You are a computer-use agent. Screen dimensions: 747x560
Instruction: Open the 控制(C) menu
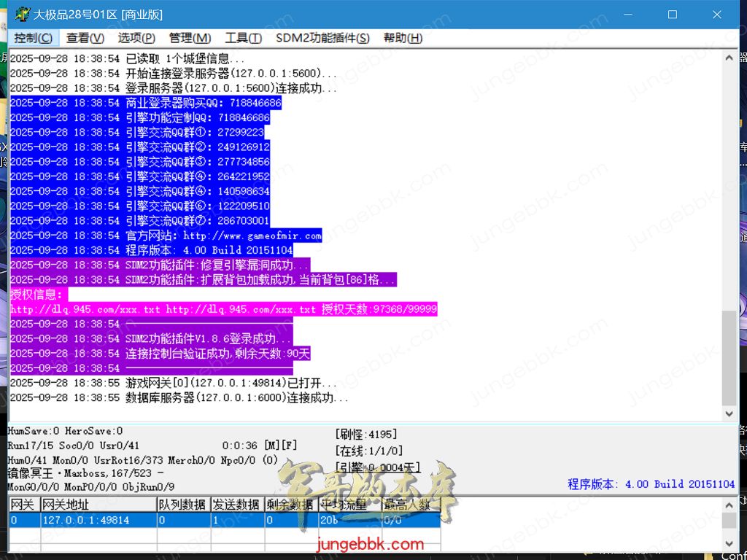point(33,38)
